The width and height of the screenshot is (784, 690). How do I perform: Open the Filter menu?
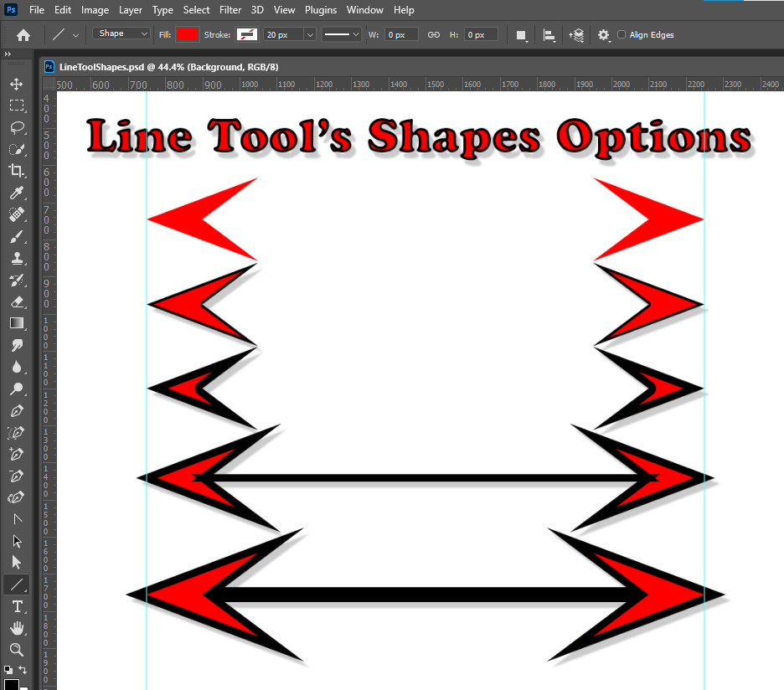tap(230, 9)
